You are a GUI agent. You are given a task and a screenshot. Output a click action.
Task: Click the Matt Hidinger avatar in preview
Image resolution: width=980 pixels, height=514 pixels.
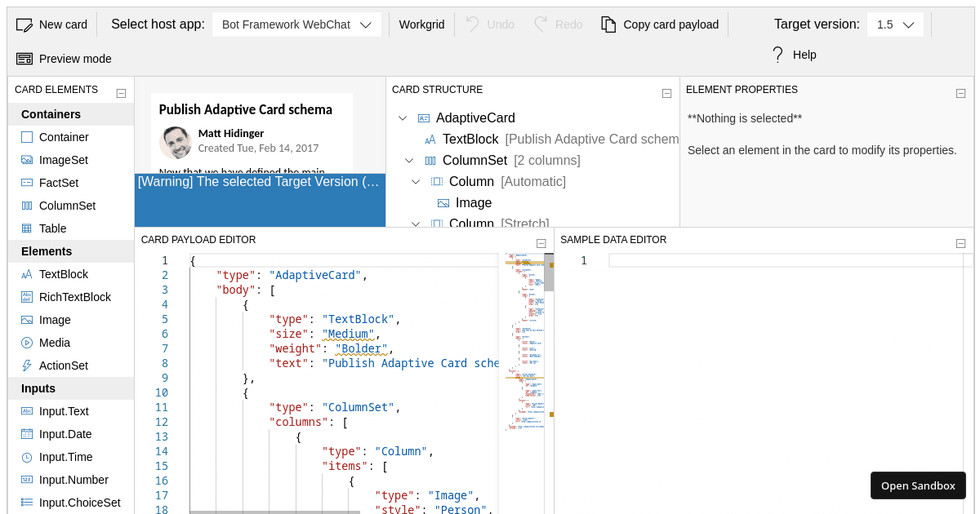[x=176, y=142]
